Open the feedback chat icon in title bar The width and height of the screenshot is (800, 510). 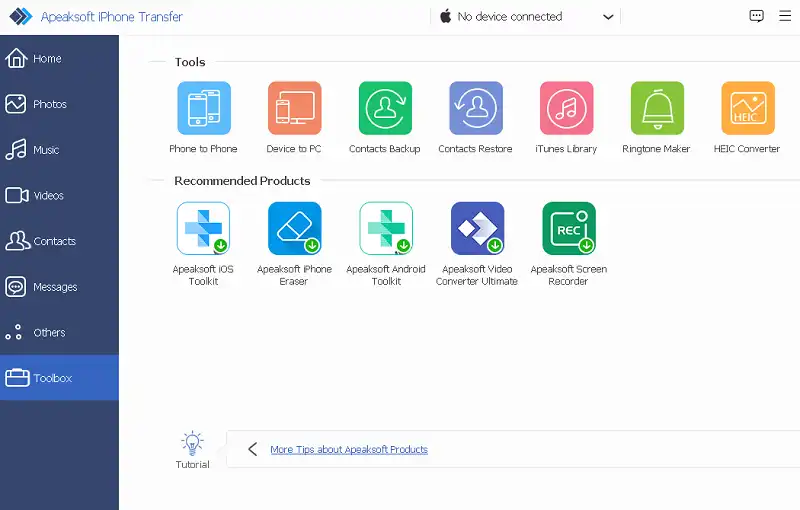point(756,17)
